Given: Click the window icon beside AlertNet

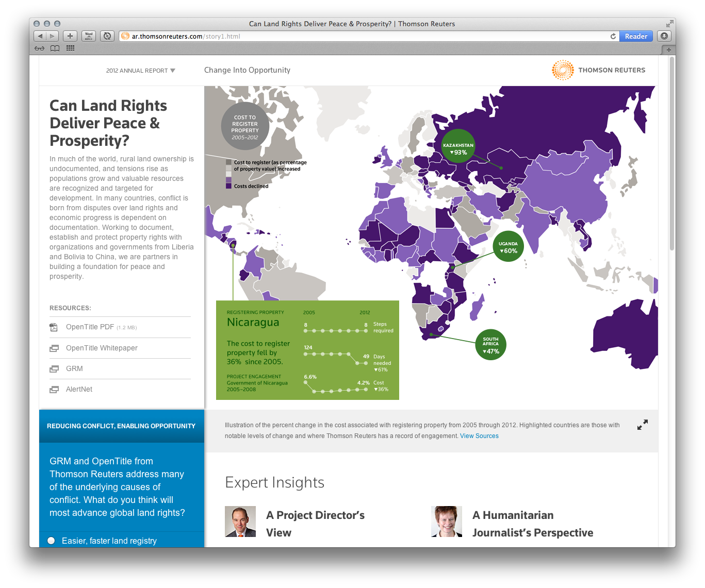Looking at the screenshot, I should [54, 390].
